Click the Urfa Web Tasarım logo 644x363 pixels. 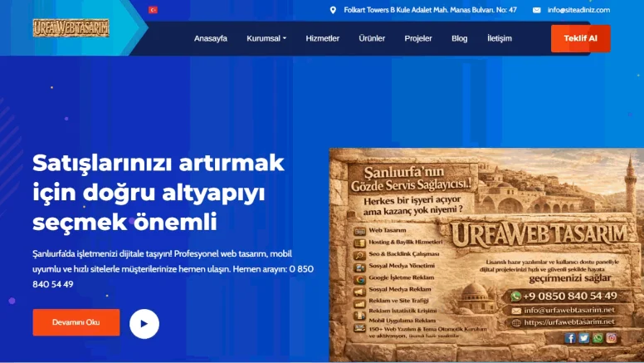tap(71, 28)
